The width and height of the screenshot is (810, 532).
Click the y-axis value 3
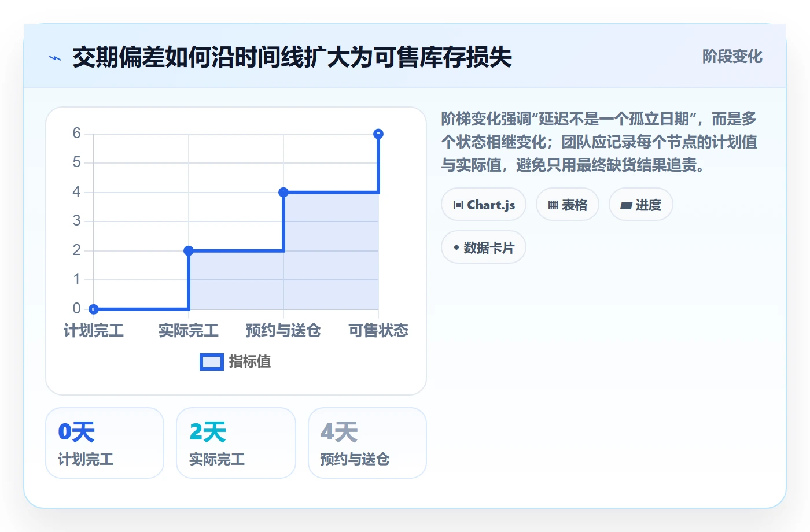click(x=76, y=221)
